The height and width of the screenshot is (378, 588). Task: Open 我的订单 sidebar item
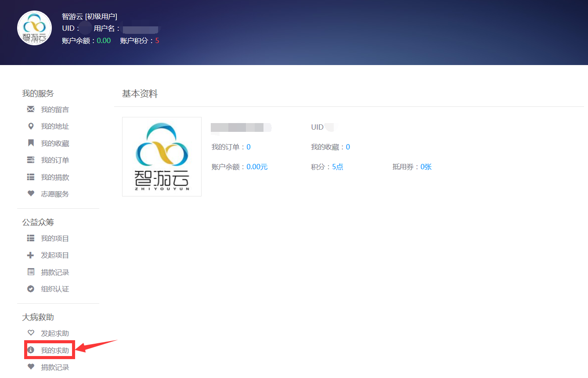point(55,160)
